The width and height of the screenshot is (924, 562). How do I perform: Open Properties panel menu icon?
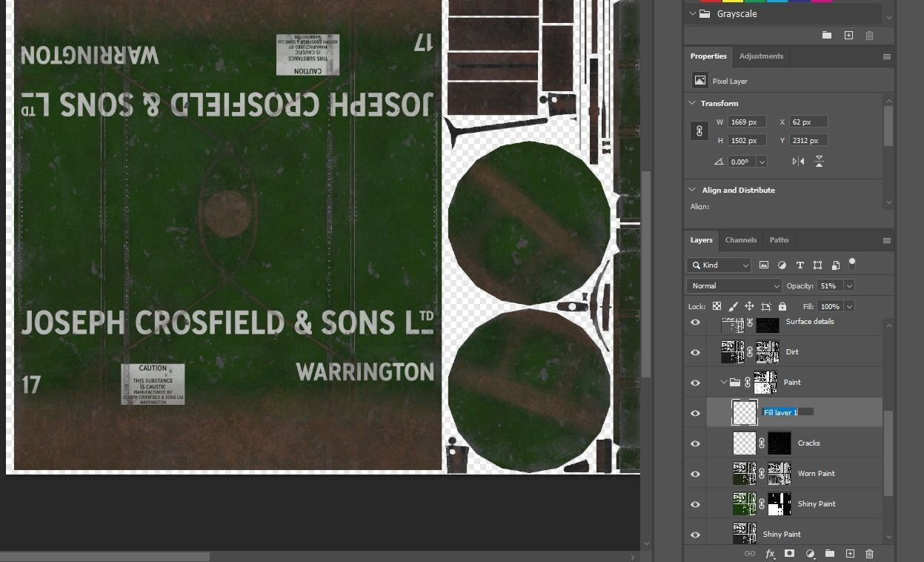(886, 56)
